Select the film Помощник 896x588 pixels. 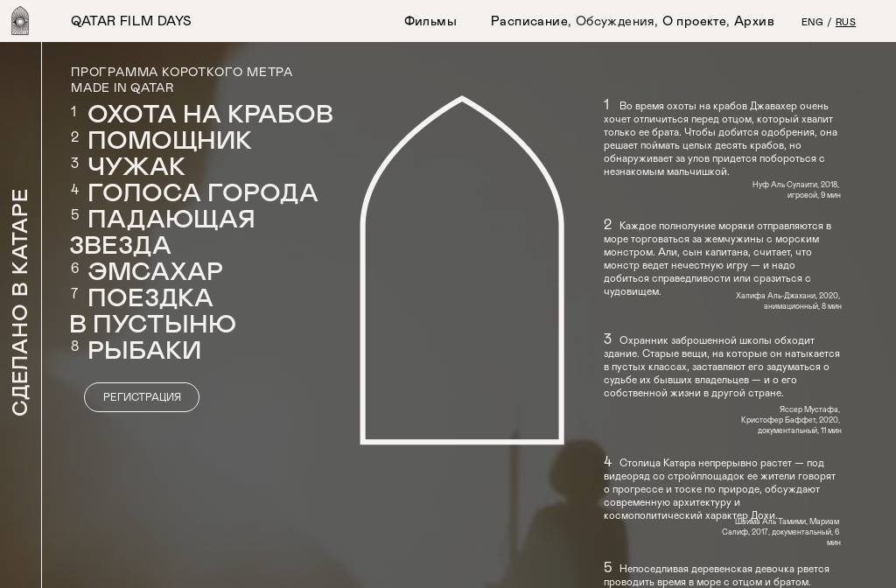(169, 141)
